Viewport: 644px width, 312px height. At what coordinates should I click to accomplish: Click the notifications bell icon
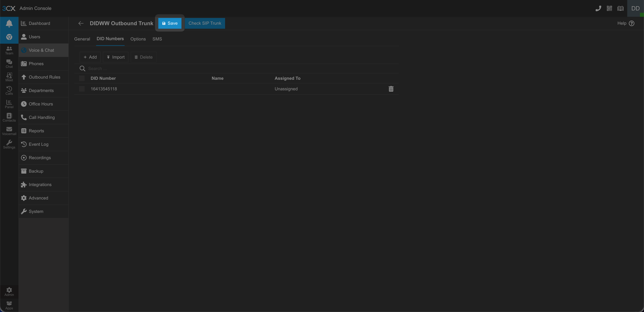9,23
